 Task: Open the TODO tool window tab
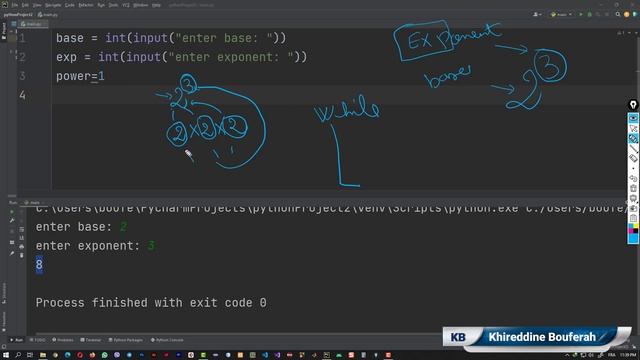point(38,340)
